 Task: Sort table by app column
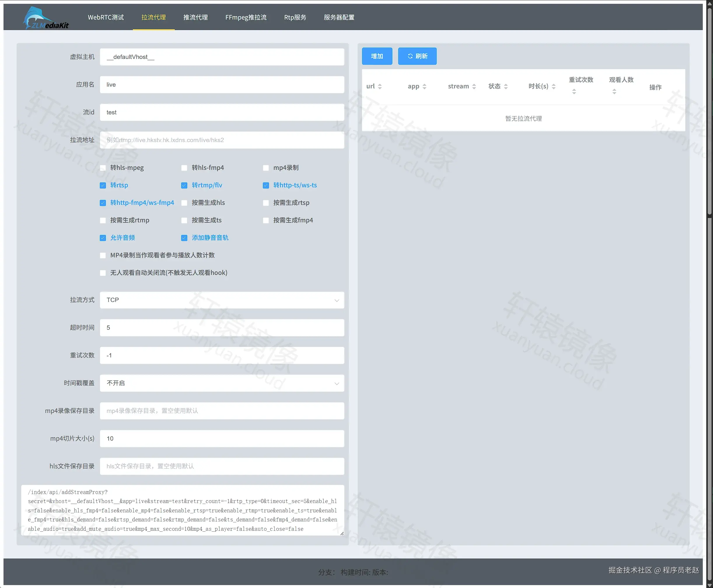tap(424, 87)
